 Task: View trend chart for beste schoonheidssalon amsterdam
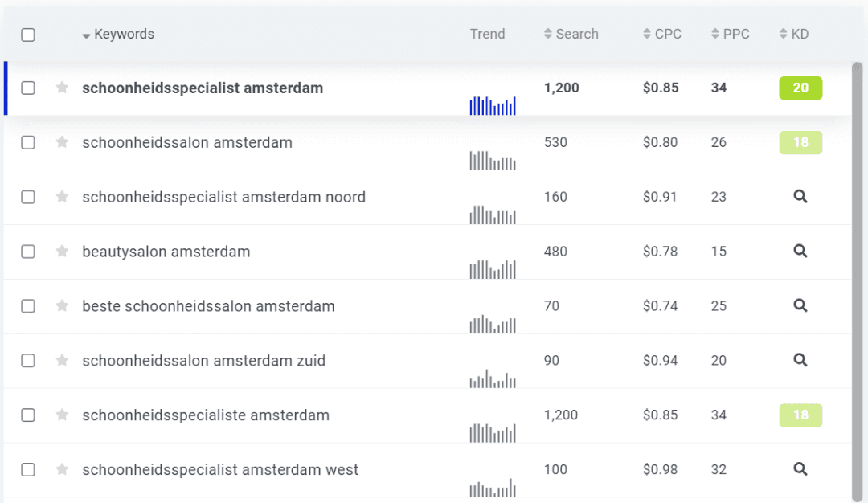(x=493, y=324)
